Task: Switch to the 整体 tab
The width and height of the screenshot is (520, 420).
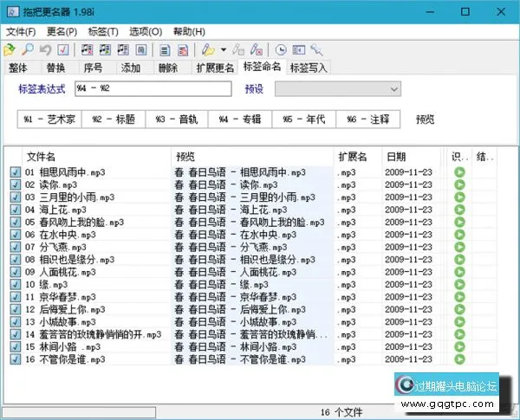Action: coord(18,68)
